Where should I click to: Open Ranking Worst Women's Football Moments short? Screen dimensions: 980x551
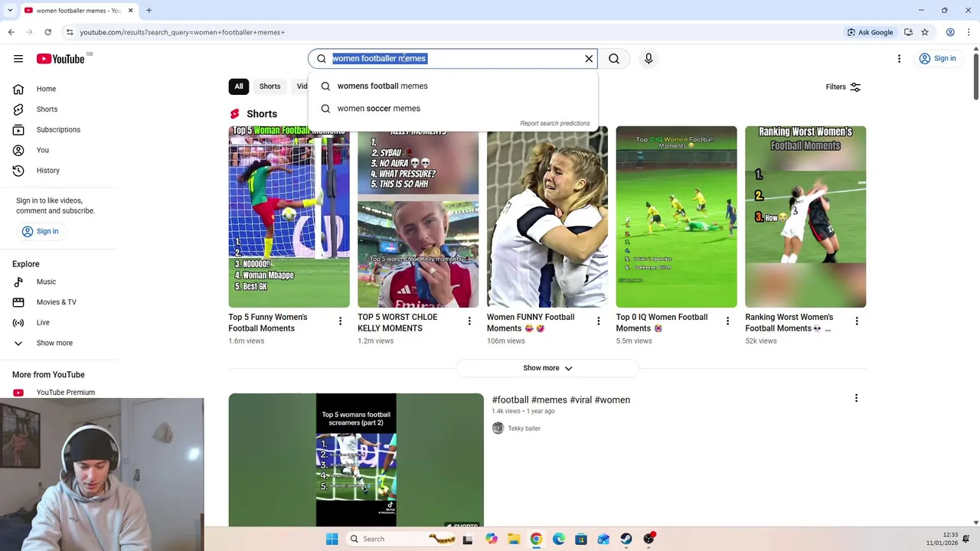tap(805, 217)
